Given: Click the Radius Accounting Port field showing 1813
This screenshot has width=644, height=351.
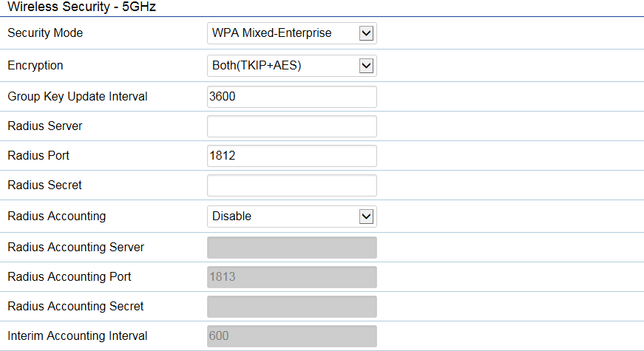Looking at the screenshot, I should click(x=291, y=277).
